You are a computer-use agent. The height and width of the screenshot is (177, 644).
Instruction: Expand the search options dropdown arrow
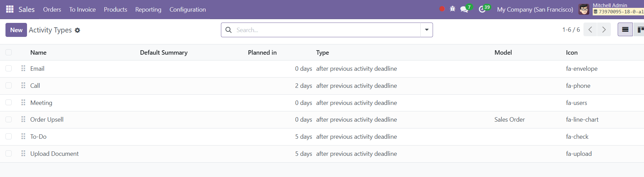426,30
